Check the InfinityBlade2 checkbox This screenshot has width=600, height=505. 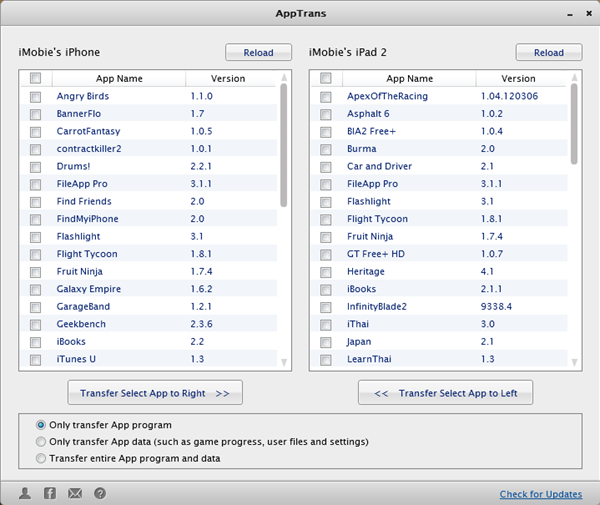[x=326, y=307]
